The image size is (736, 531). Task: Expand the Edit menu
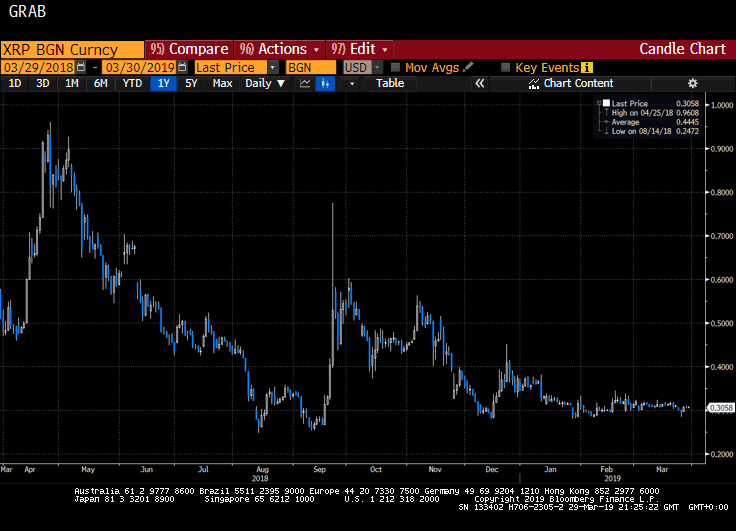coord(360,49)
